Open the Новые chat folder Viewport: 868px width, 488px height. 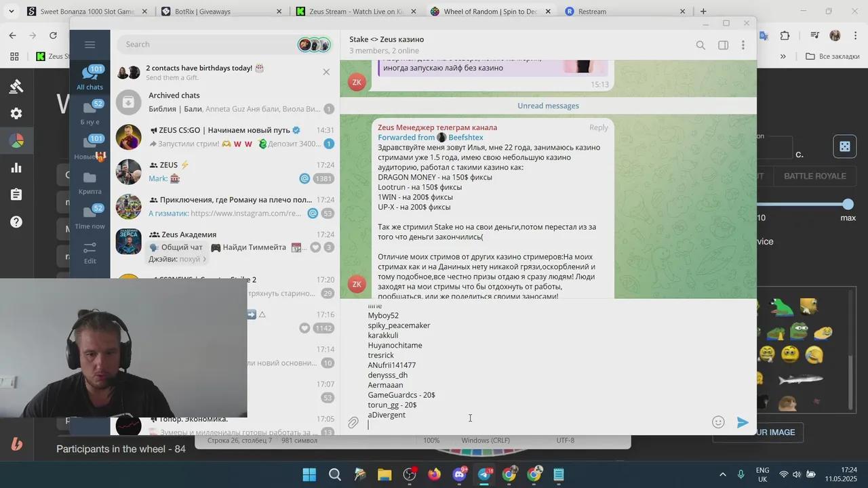pos(90,148)
